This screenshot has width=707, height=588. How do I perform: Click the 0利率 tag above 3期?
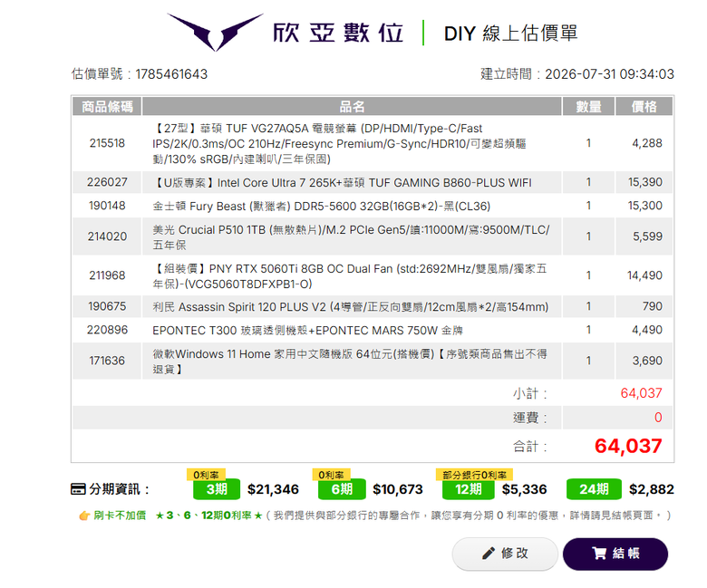206,475
